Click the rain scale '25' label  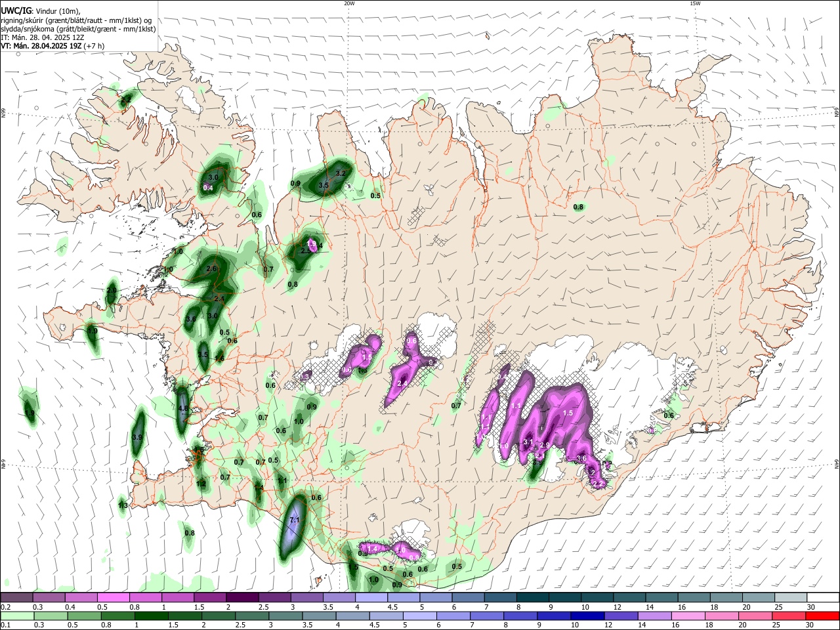[777, 625]
